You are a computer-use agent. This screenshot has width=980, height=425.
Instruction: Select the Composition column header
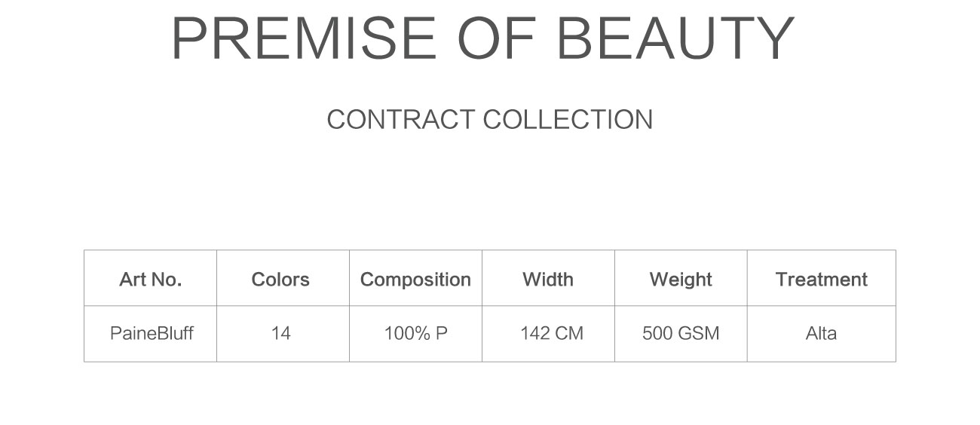[x=415, y=280]
